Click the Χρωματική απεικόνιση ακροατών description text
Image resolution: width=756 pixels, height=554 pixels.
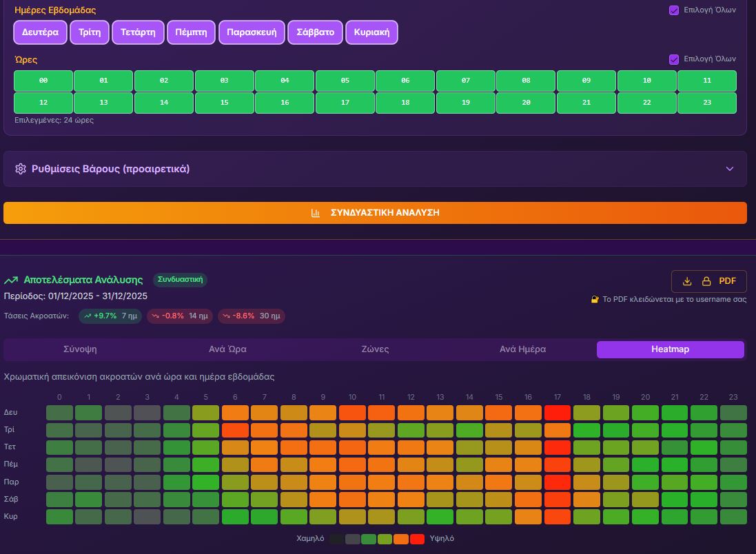coord(139,376)
